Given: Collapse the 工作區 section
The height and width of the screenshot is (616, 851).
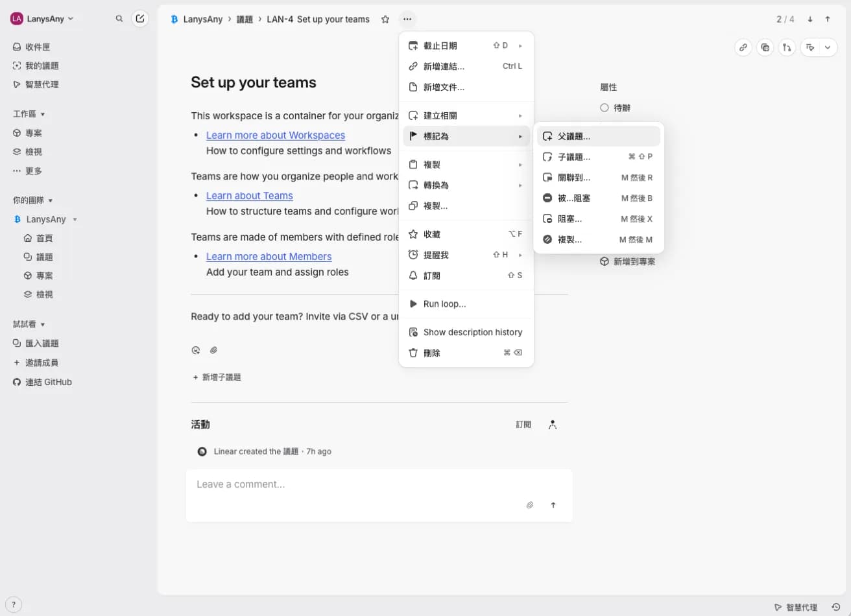Looking at the screenshot, I should [x=29, y=114].
